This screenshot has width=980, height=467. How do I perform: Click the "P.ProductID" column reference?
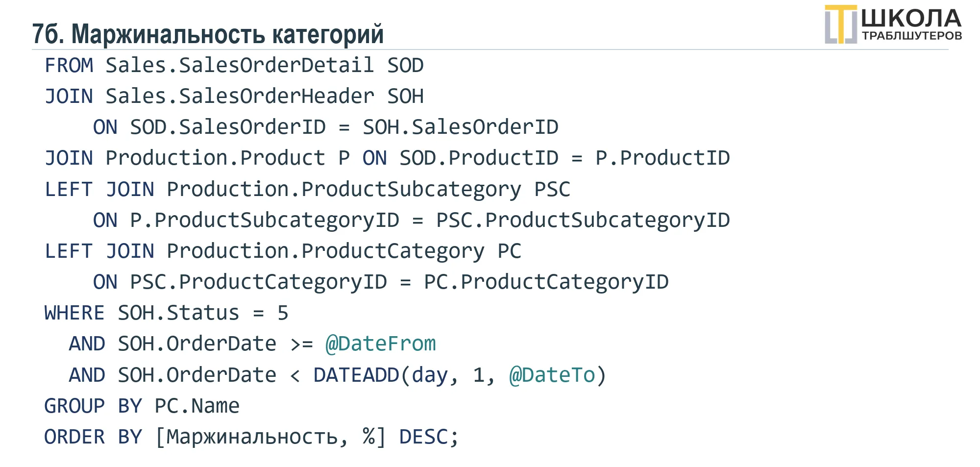pyautogui.click(x=663, y=158)
